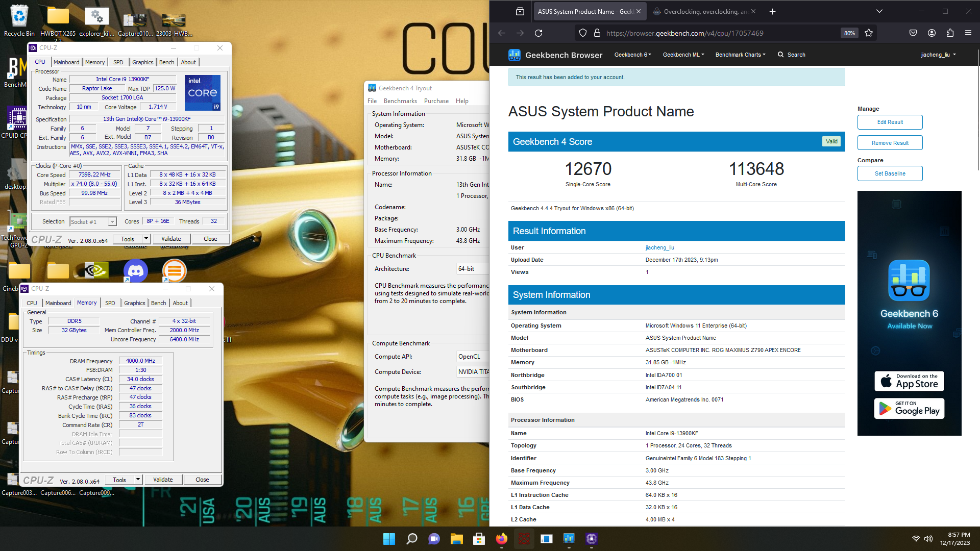The image size is (980, 551).
Task: Select the '113648' multi-core score
Action: tap(756, 169)
